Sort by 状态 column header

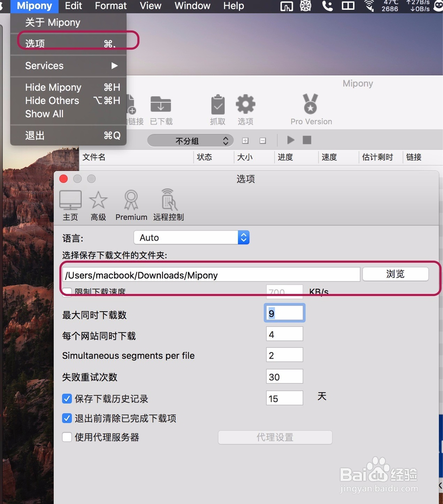pos(214,157)
